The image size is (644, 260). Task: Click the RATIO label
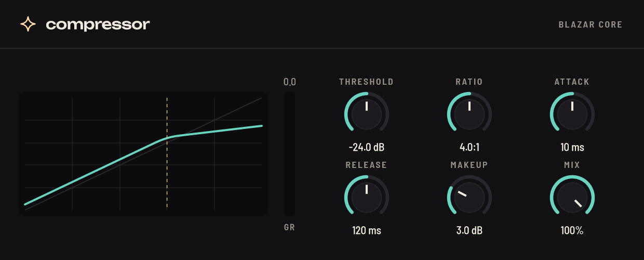click(469, 82)
